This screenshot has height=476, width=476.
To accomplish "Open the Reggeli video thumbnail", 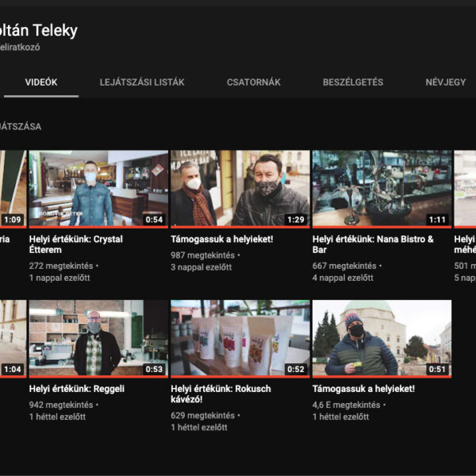I will pos(98,339).
